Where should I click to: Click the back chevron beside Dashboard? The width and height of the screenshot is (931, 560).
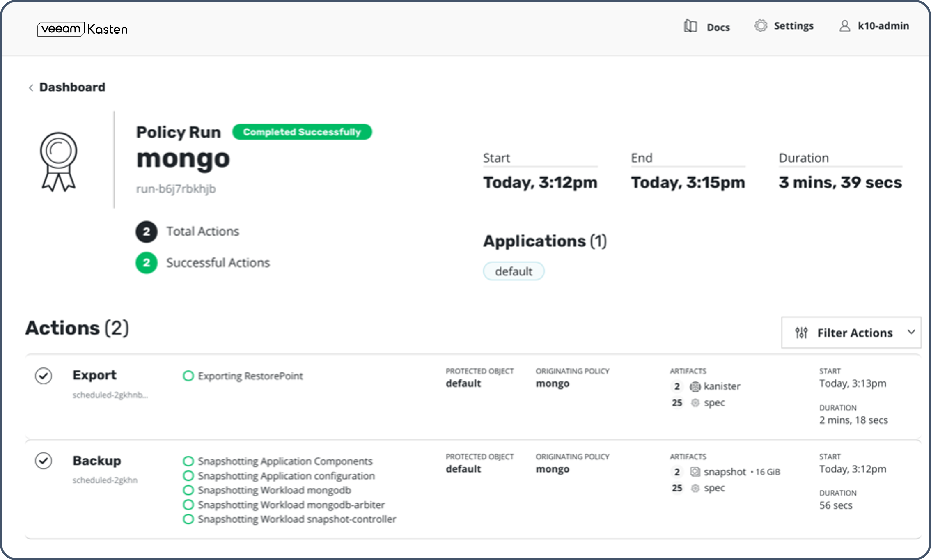[31, 87]
